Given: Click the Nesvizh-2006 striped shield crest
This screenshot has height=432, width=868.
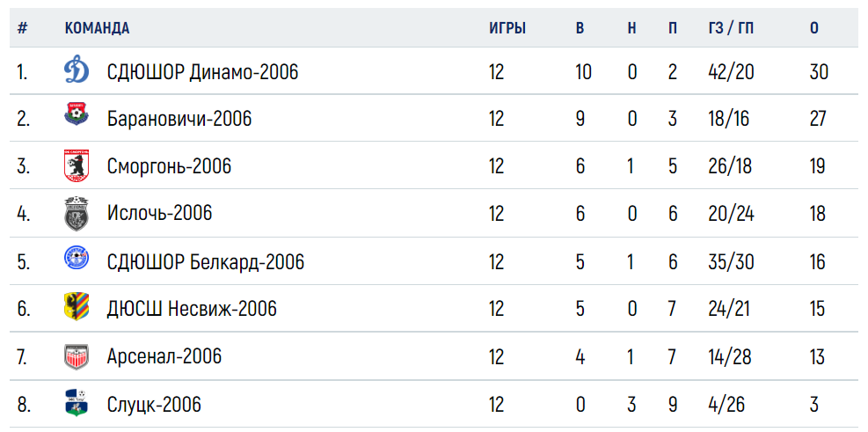Looking at the screenshot, I should [76, 307].
